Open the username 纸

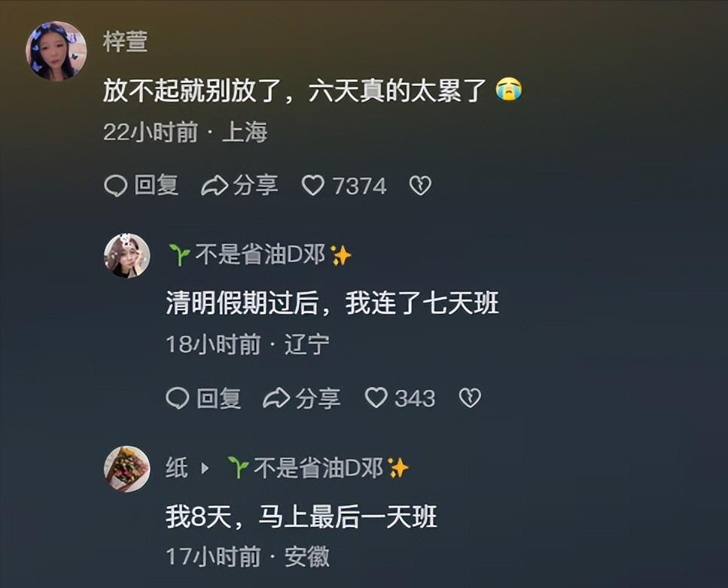[x=177, y=468]
